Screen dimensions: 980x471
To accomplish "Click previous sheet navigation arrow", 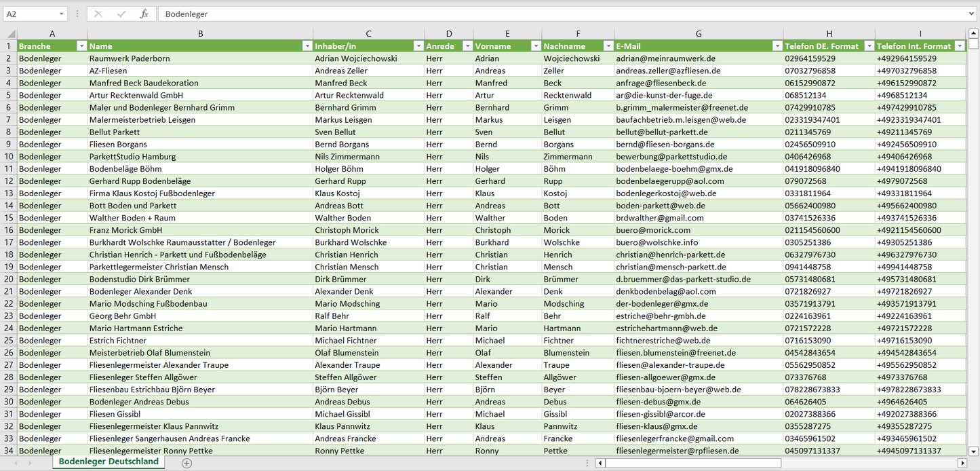I will tap(14, 463).
